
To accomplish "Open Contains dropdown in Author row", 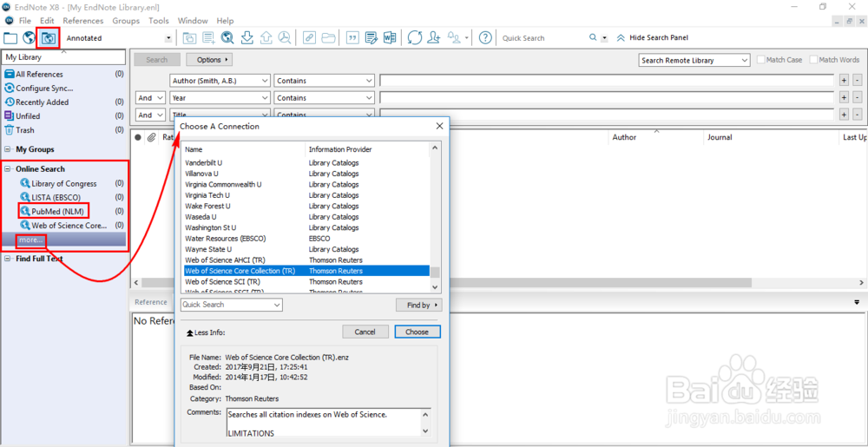I will click(325, 81).
